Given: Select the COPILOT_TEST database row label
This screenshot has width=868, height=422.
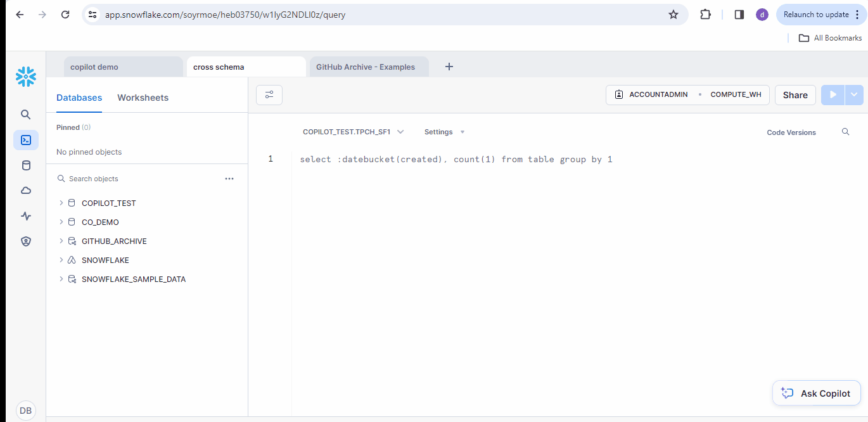Looking at the screenshot, I should pyautogui.click(x=109, y=203).
